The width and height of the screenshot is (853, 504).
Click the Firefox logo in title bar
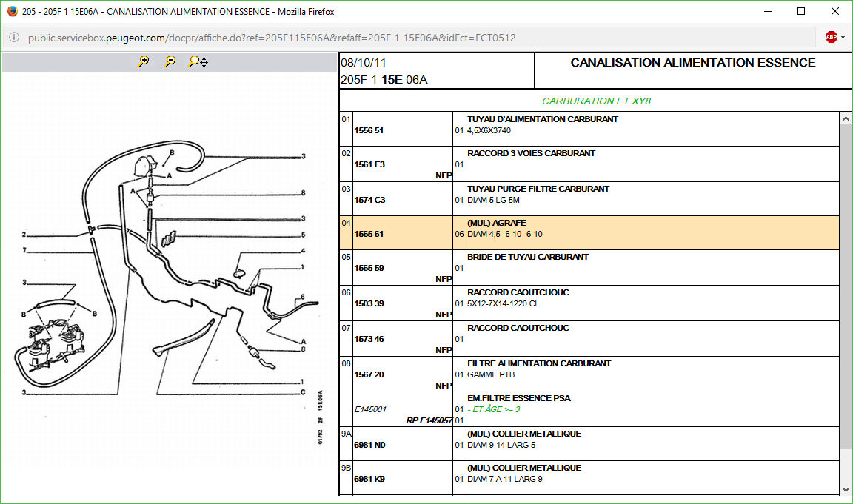click(x=12, y=11)
